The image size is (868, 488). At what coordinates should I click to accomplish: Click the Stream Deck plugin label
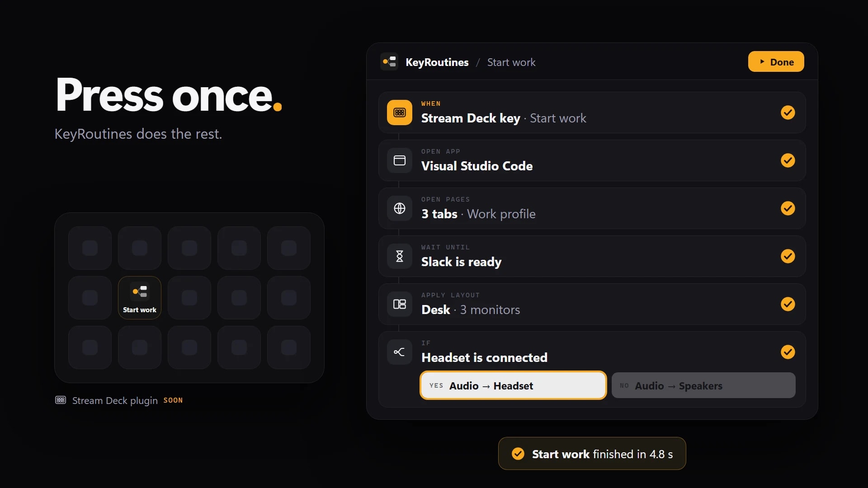(115, 400)
